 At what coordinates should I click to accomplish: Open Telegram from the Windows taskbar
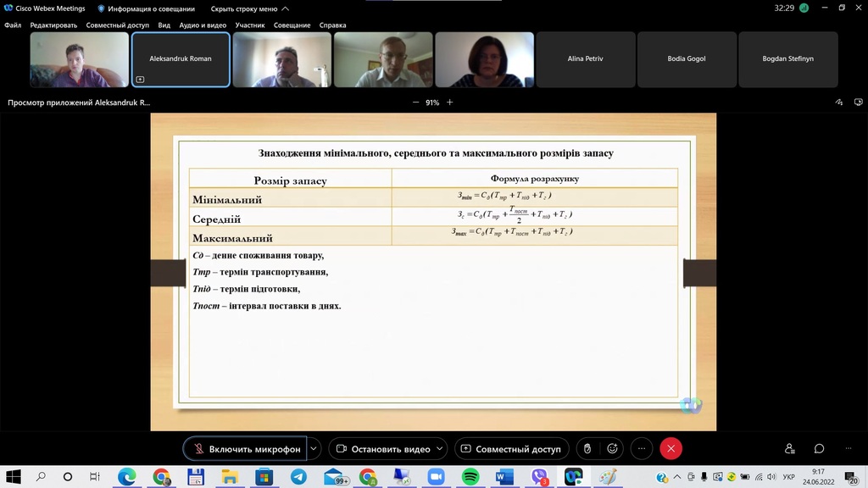298,477
